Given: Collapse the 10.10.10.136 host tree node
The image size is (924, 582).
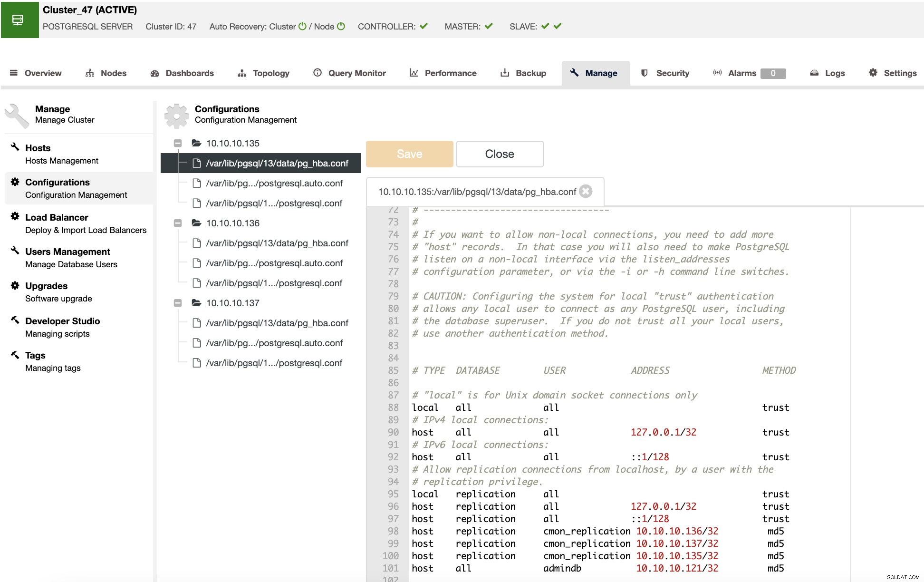Looking at the screenshot, I should tap(178, 223).
